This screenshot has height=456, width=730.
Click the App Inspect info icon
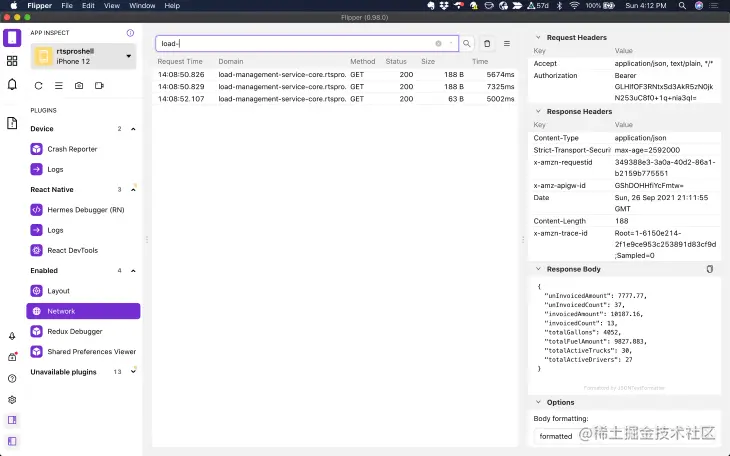point(130,33)
